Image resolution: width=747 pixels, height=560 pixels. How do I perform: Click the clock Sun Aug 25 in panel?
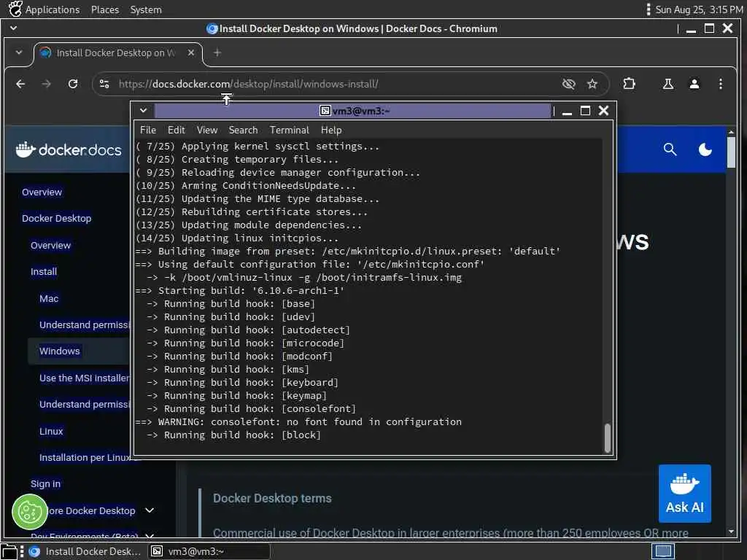(698, 9)
